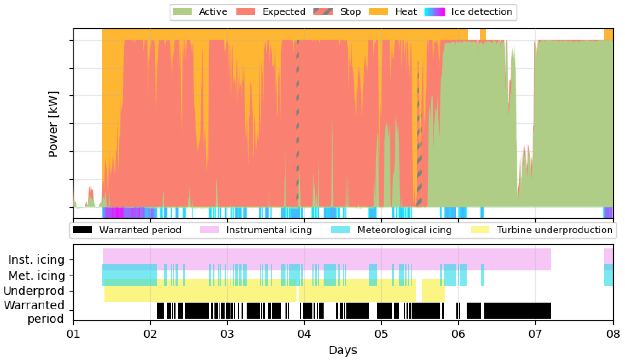Click the '06' day tick label

[x=458, y=334]
